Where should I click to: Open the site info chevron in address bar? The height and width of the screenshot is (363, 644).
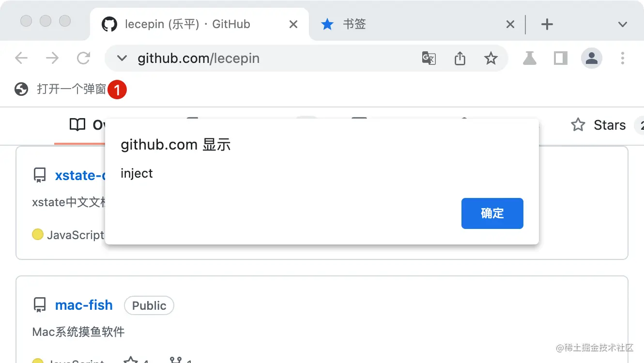[122, 59]
